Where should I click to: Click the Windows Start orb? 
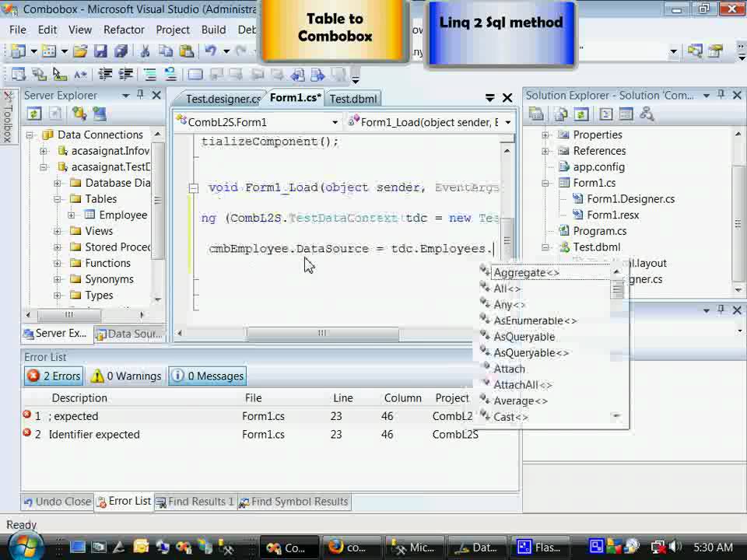coord(24,547)
